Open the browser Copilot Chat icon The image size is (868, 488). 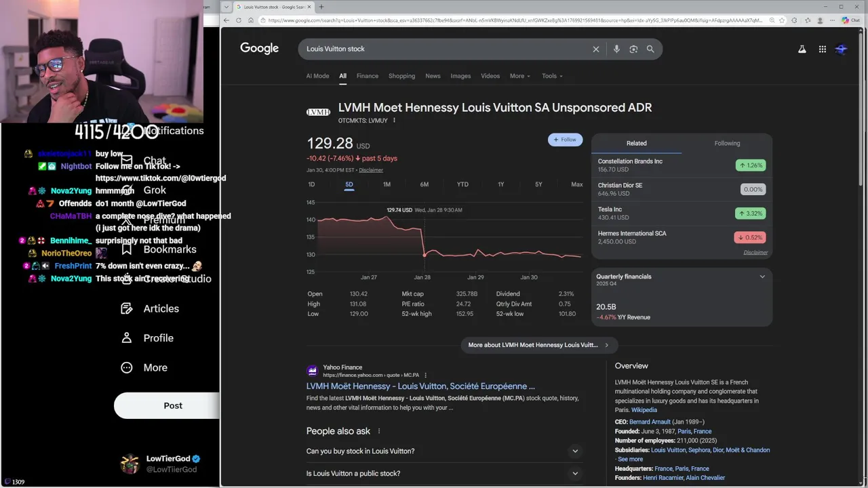tap(850, 20)
